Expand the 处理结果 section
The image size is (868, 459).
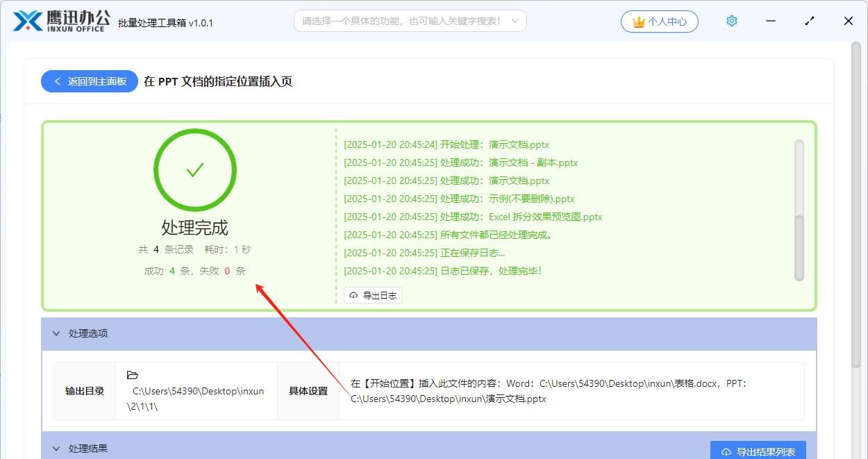57,448
